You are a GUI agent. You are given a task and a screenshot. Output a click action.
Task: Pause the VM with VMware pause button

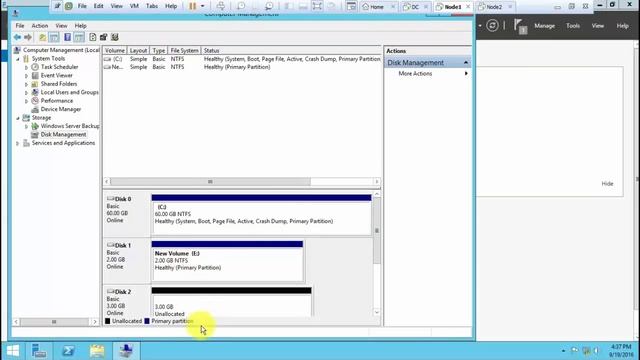click(193, 6)
